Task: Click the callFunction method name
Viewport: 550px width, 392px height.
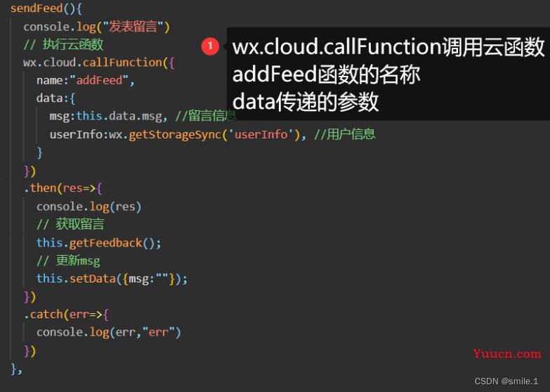Action: point(122,63)
